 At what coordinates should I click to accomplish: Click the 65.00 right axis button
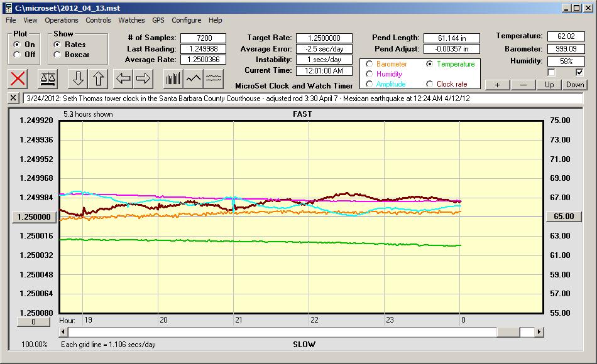[564, 217]
